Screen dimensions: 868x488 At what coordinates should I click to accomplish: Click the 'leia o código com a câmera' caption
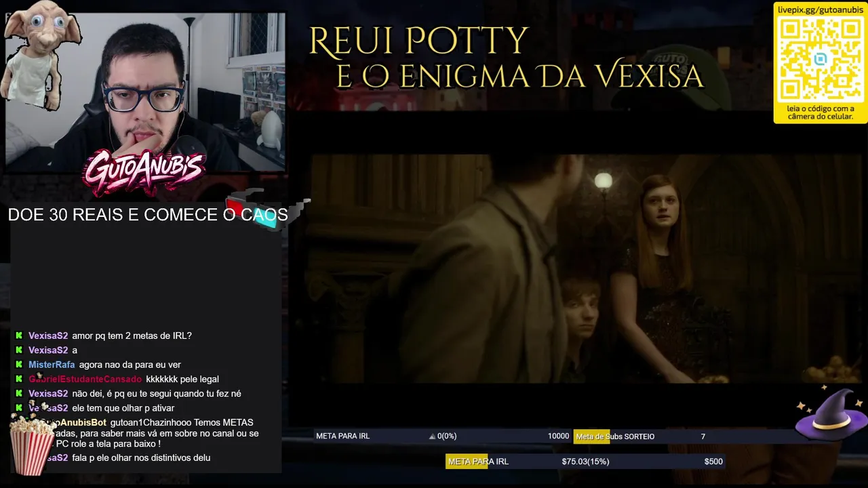point(821,113)
